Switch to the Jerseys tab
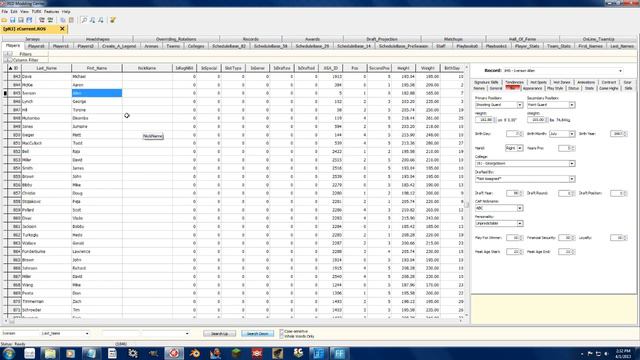 [33, 39]
